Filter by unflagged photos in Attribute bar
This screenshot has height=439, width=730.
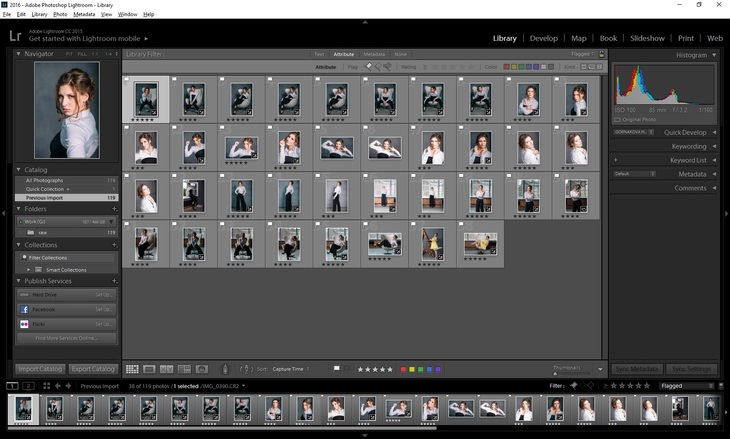point(378,67)
